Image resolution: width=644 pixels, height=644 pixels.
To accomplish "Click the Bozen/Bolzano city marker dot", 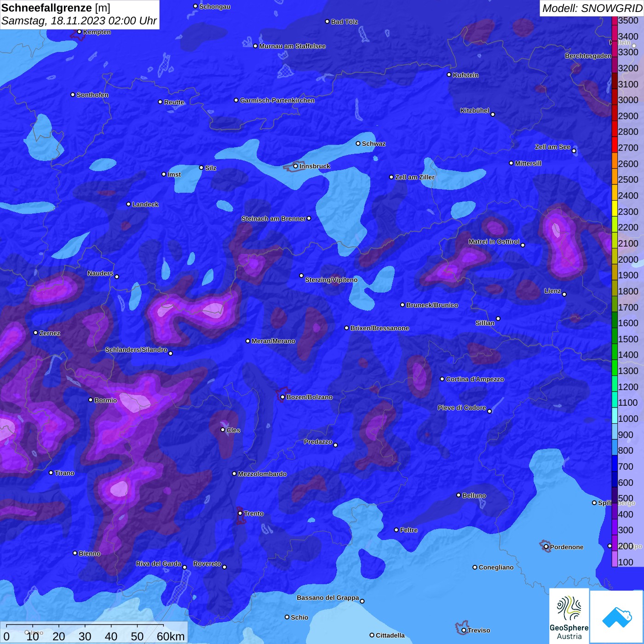I will pyautogui.click(x=283, y=397).
